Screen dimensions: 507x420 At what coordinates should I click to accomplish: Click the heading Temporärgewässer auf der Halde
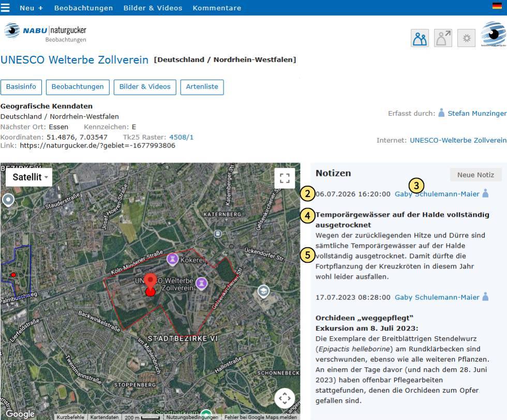click(402, 219)
